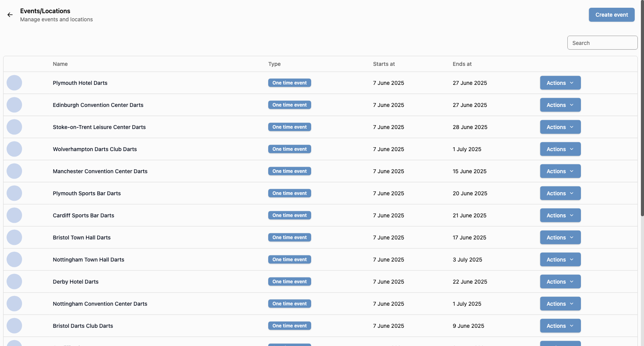Click avatar for Wolverhampton Darts Club Darts
Image resolution: width=644 pixels, height=346 pixels.
click(x=14, y=149)
